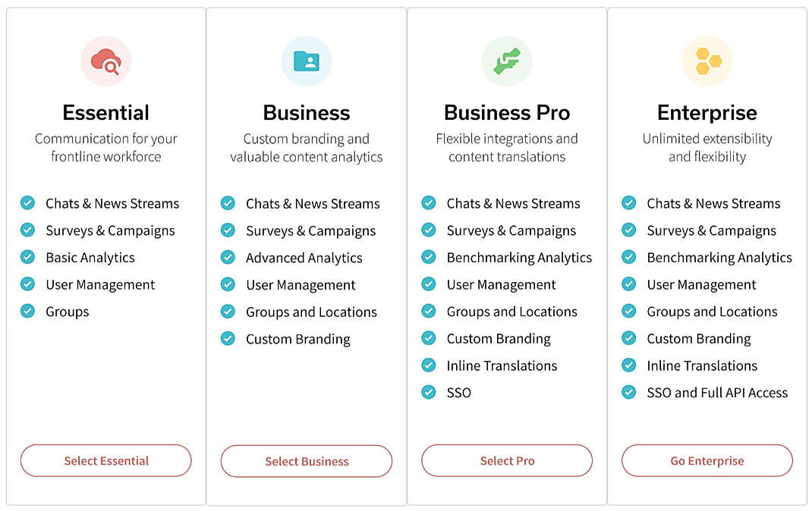Toggle the Inline Translations checkmark in Enterprise
The image size is (812, 511).
click(628, 365)
